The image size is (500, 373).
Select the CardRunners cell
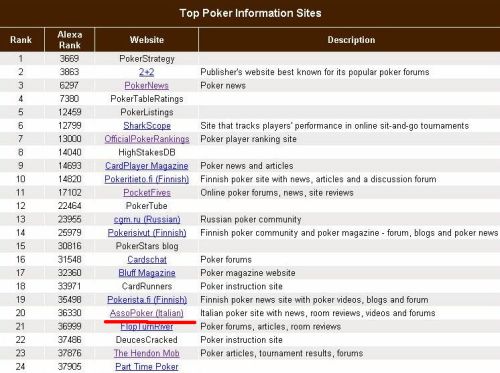pyautogui.click(x=147, y=286)
